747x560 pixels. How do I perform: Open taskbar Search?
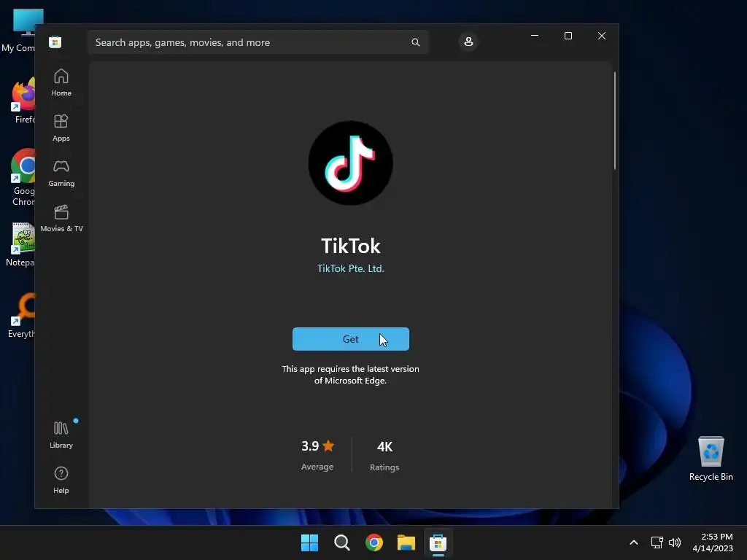(342, 542)
